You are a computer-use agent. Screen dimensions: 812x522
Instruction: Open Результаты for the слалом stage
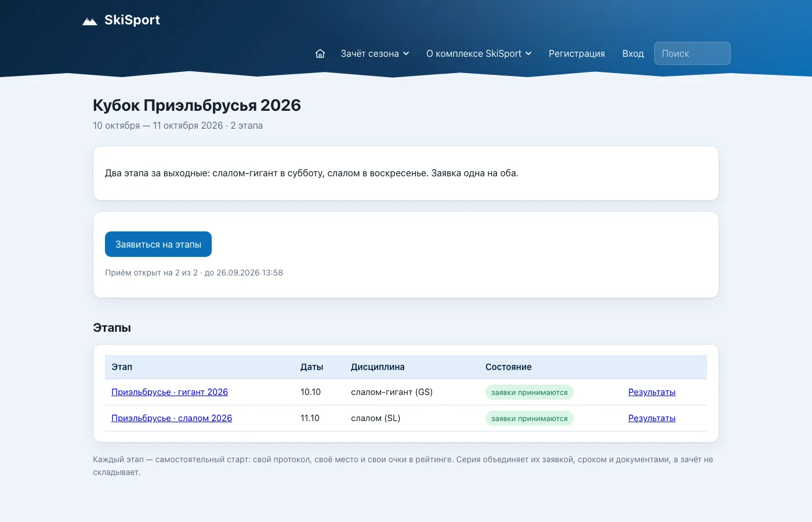(x=651, y=418)
